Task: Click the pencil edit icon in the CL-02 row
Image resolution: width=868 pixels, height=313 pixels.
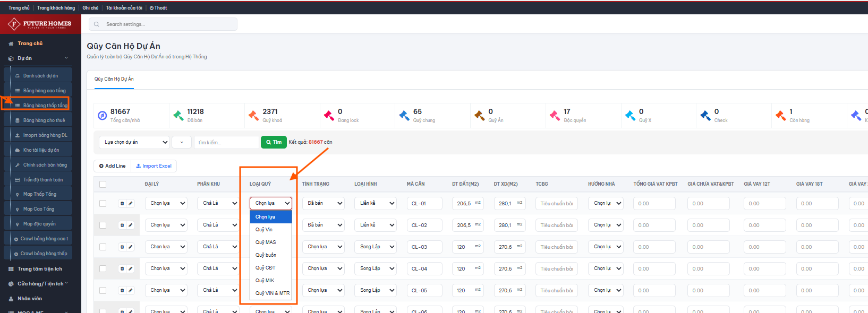Action: [131, 225]
